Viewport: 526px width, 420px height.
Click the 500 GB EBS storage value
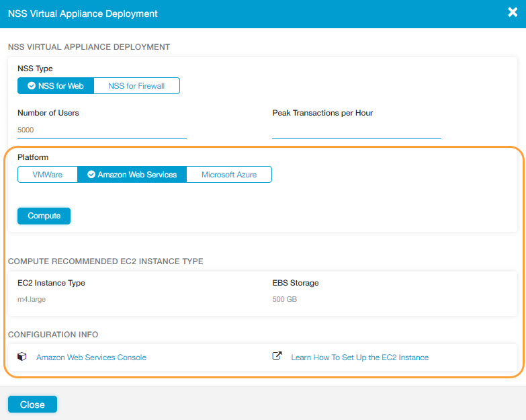pyautogui.click(x=284, y=299)
